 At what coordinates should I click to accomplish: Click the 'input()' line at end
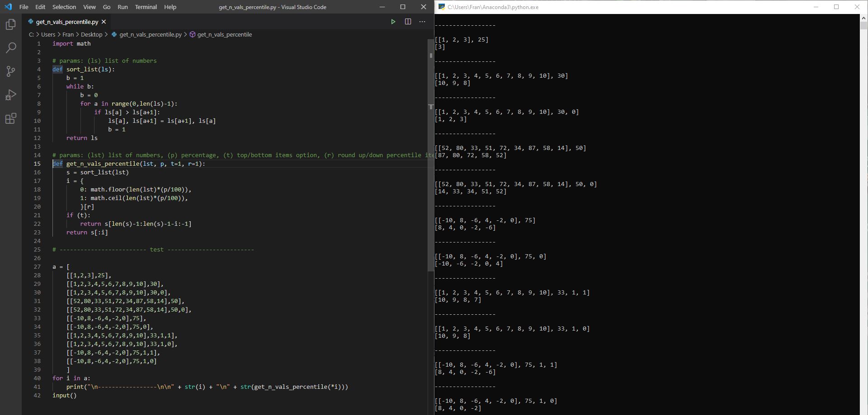pyautogui.click(x=65, y=395)
